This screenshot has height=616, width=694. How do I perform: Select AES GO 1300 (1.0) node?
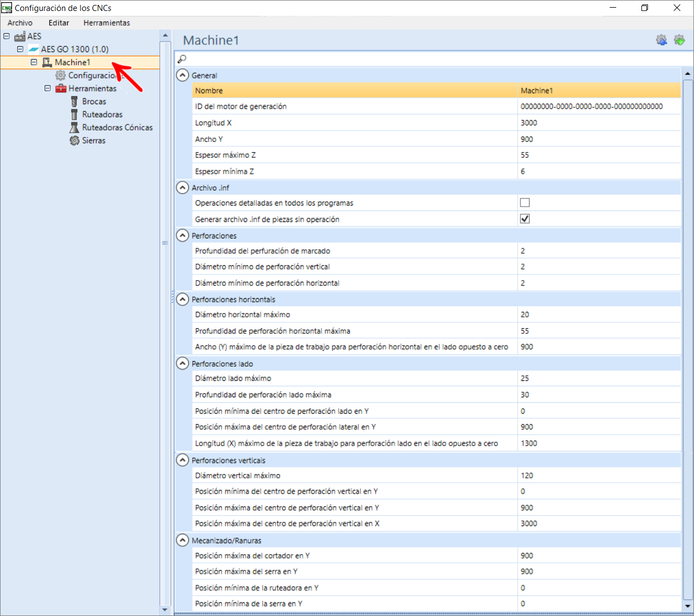point(74,49)
